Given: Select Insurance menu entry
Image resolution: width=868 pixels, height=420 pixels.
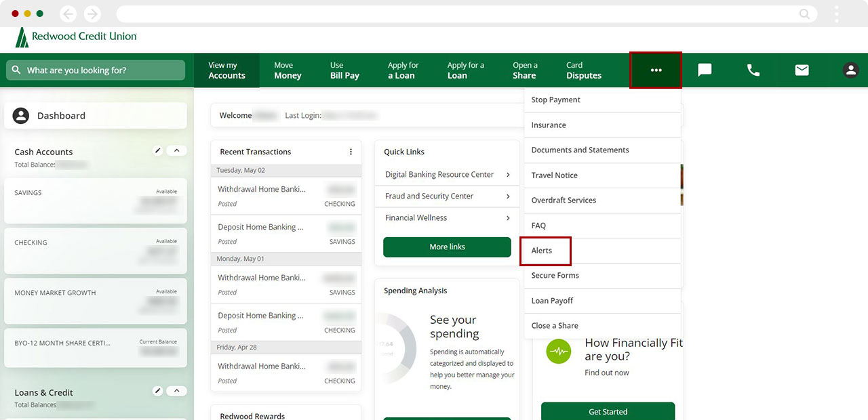Looking at the screenshot, I should coord(602,125).
